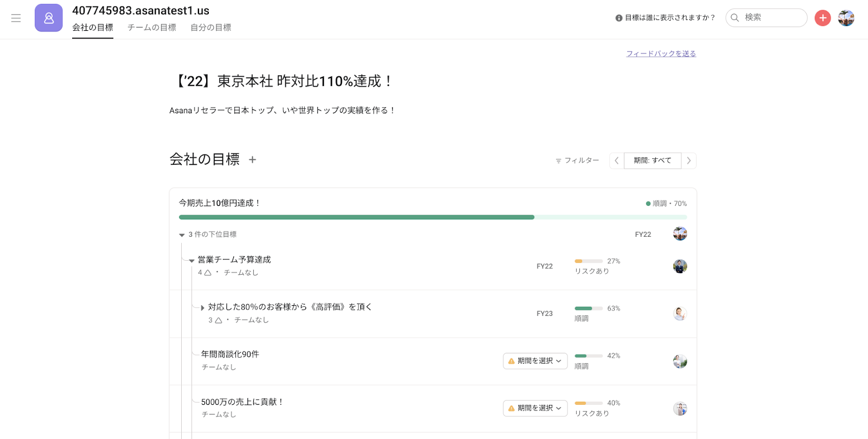Open the user profile avatar in header
Viewport: 868px width, 439px height.
tap(846, 18)
